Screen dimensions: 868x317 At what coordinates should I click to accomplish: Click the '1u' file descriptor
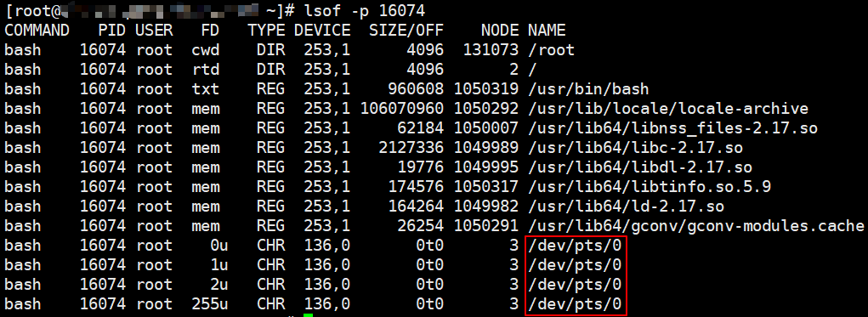coord(220,265)
